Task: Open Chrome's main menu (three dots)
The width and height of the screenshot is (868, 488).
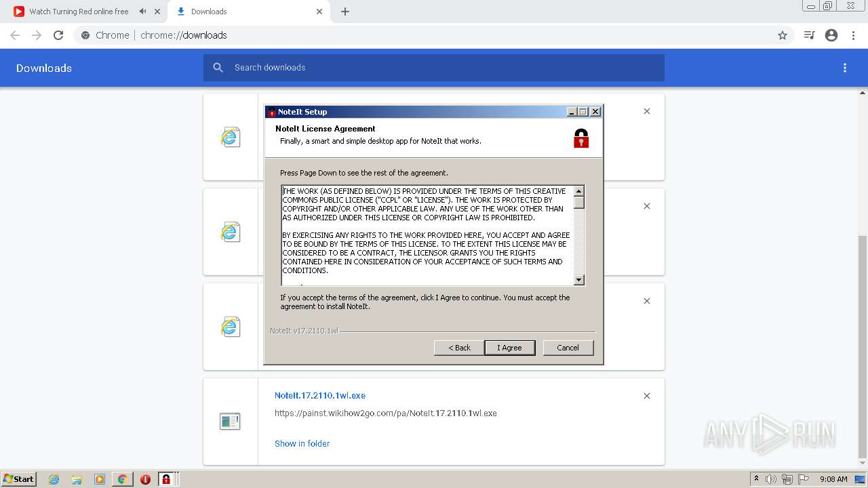Action: (x=854, y=35)
